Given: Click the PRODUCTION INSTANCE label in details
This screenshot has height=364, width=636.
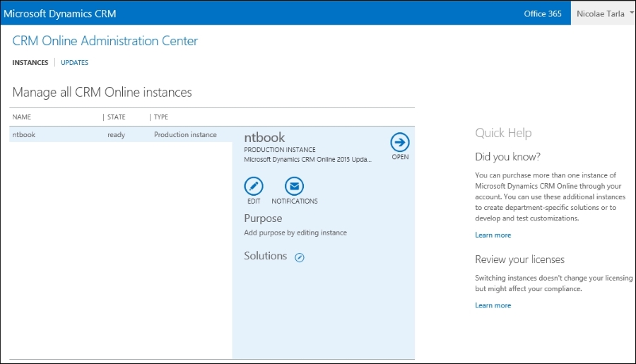Looking at the screenshot, I should click(279, 150).
